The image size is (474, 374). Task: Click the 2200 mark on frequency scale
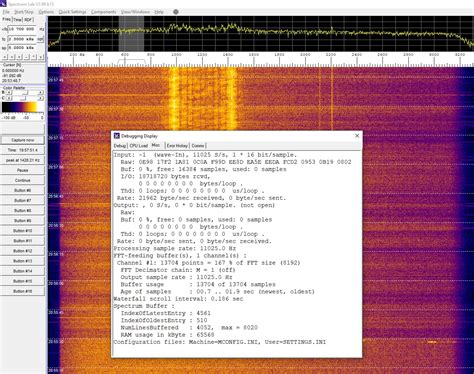[x=331, y=55]
